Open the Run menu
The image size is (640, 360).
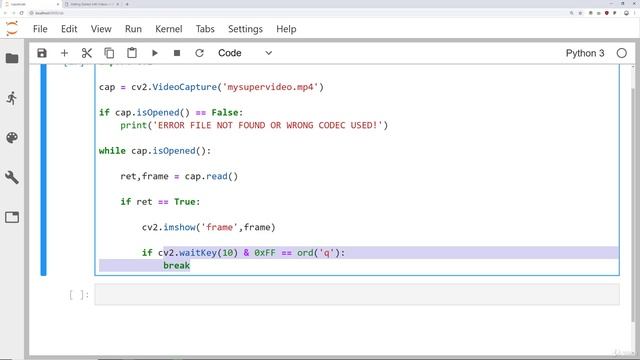point(133,29)
